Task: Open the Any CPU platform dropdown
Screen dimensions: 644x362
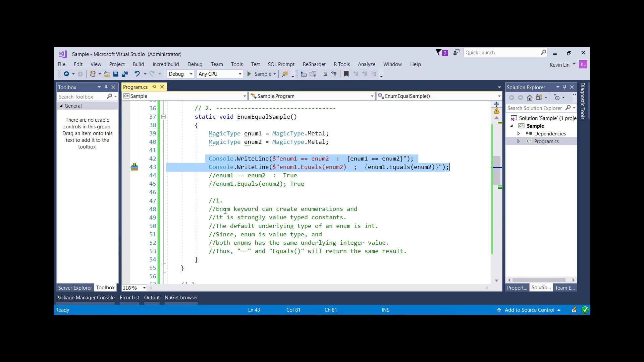Action: tap(240, 74)
